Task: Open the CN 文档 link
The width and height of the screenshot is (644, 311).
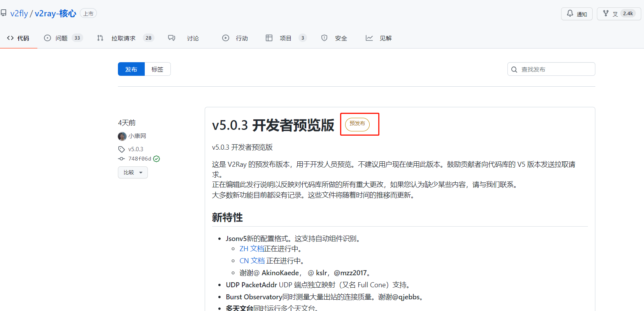Action: 252,261
